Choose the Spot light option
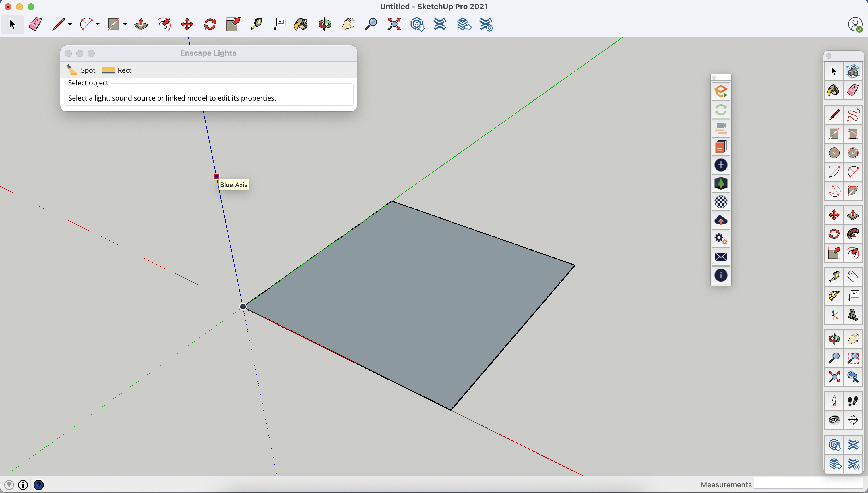Screen dimensions: 868x493 click(x=81, y=70)
